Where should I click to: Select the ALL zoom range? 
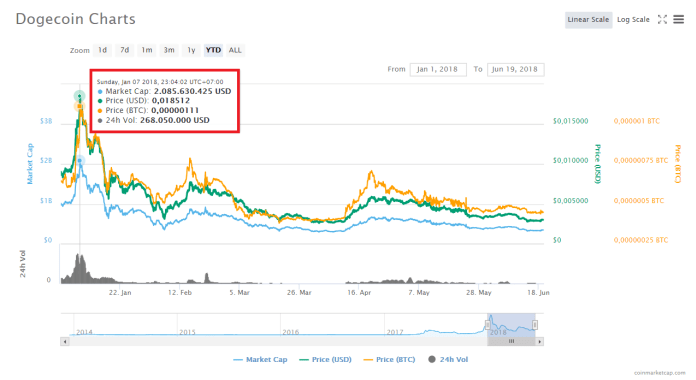[x=235, y=50]
